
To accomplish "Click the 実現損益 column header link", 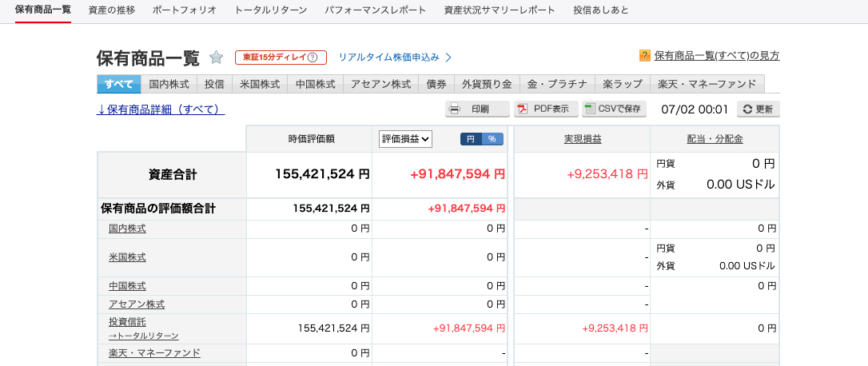I will click(x=583, y=139).
